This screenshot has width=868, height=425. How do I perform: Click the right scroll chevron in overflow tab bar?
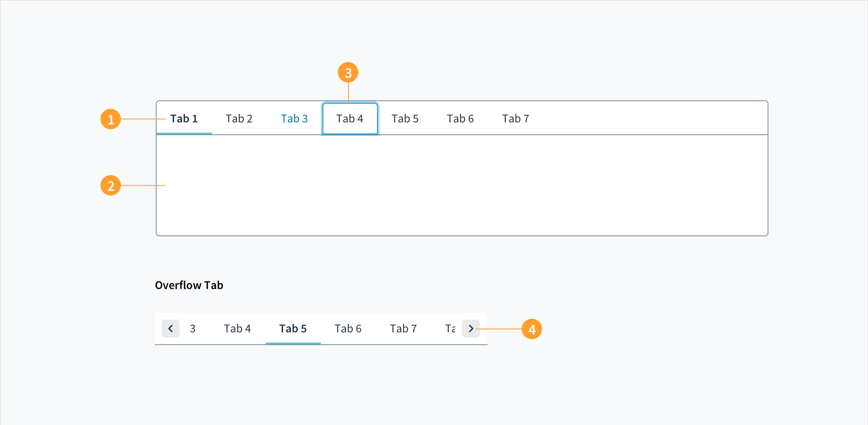(471, 329)
